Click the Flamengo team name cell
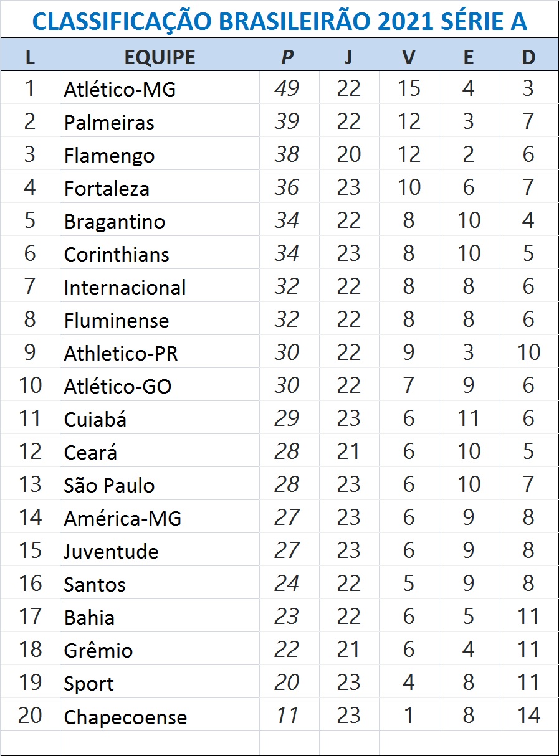 (x=109, y=156)
